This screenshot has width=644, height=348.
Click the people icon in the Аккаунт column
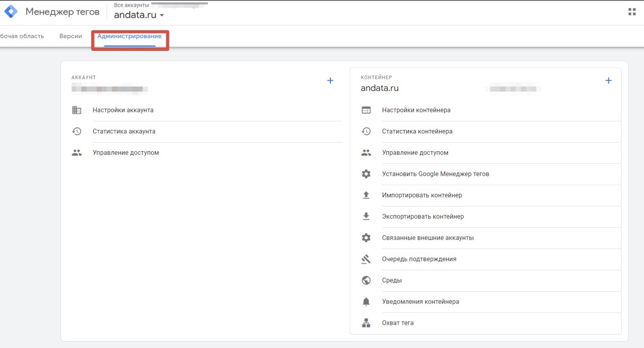click(x=77, y=153)
